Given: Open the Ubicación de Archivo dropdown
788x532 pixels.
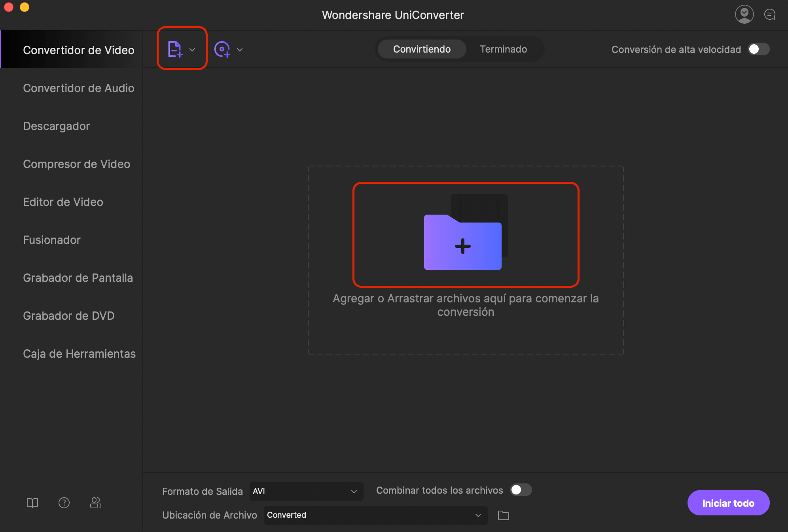Looking at the screenshot, I should [375, 515].
